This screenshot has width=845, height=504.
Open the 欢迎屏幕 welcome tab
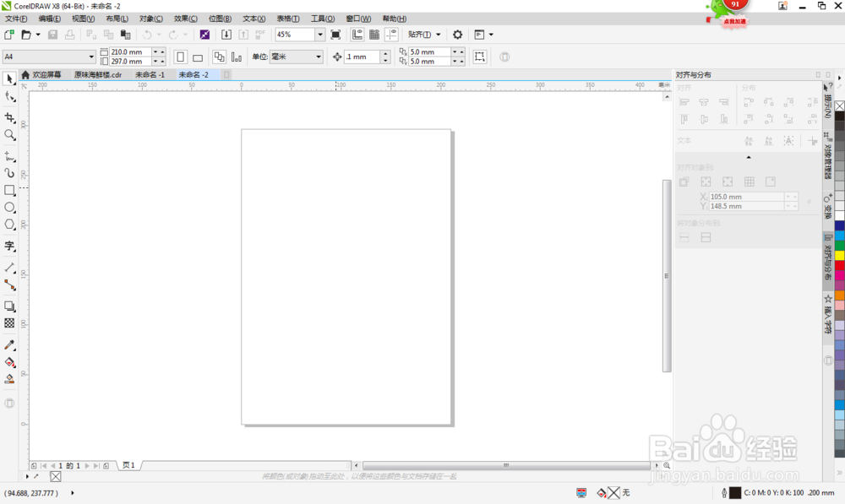tap(41, 75)
